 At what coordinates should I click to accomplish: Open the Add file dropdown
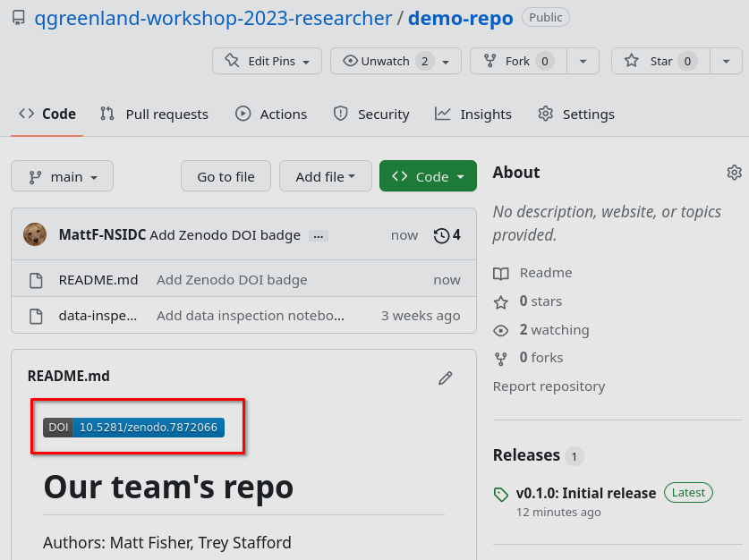(326, 177)
